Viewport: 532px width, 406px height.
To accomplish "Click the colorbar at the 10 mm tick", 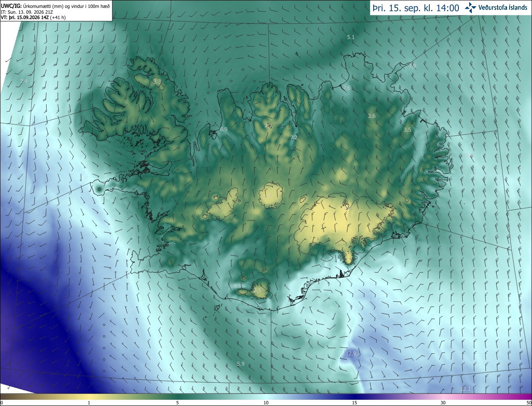I will click(266, 396).
